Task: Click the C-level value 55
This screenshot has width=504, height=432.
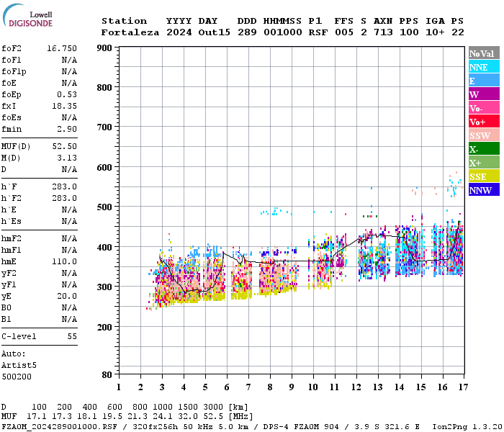Action: click(x=72, y=336)
